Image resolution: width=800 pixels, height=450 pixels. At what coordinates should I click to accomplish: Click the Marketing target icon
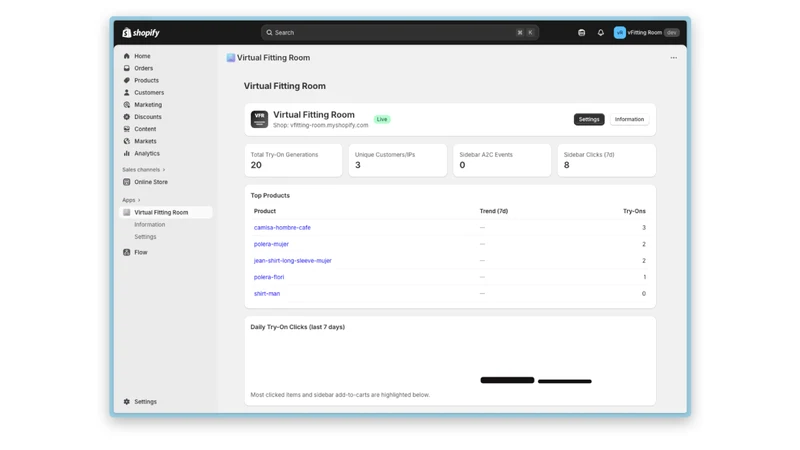(127, 105)
